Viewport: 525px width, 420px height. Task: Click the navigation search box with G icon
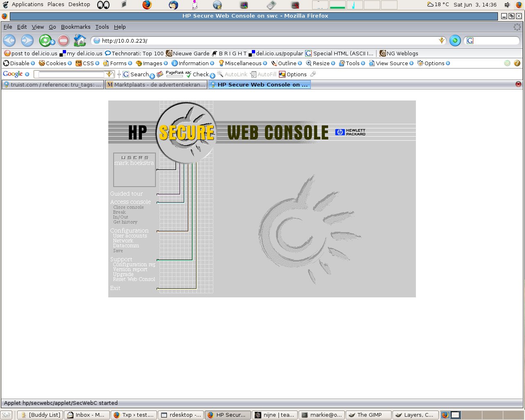point(492,41)
